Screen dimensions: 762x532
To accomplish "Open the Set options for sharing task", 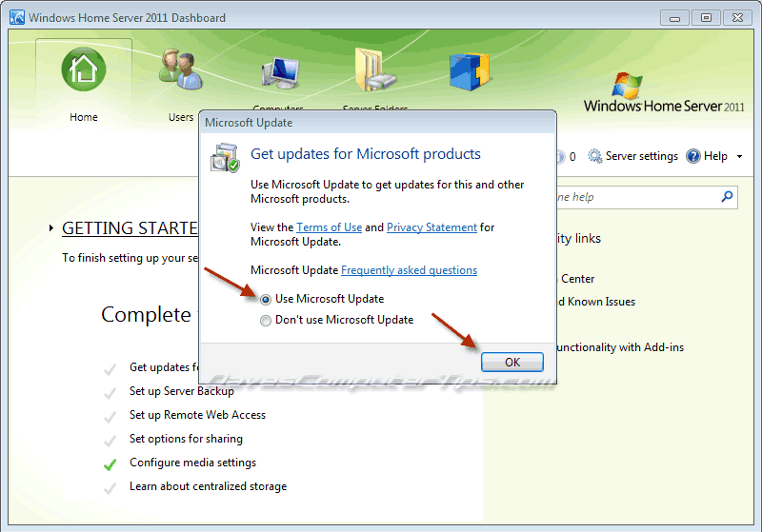I will [186, 439].
